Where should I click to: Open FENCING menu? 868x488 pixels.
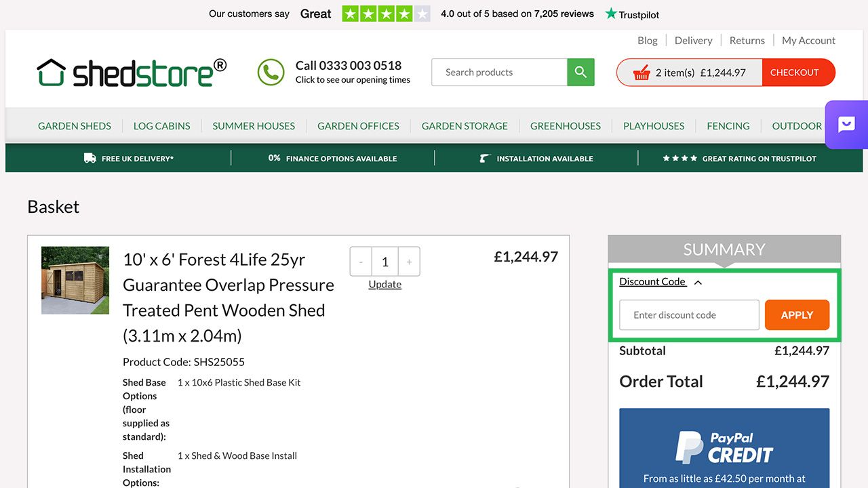point(728,126)
